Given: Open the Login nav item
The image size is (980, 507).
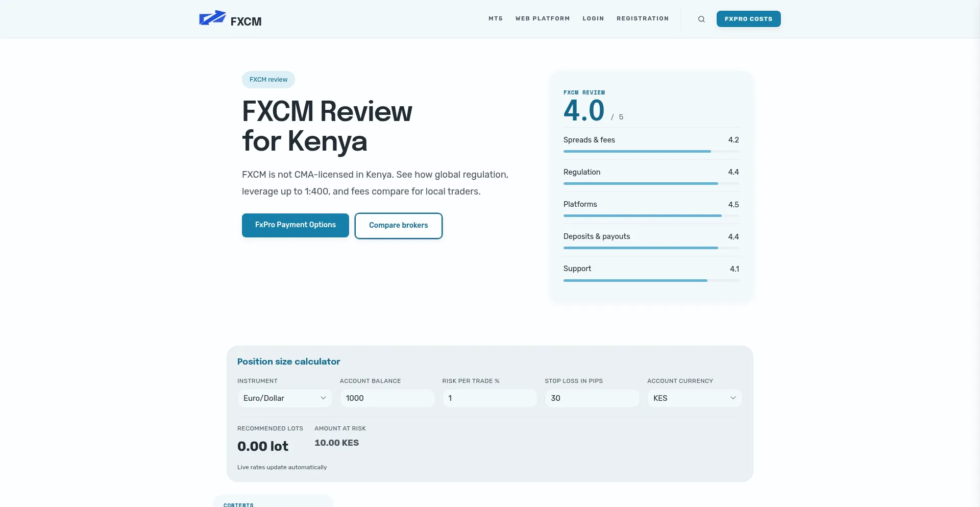Looking at the screenshot, I should [593, 18].
